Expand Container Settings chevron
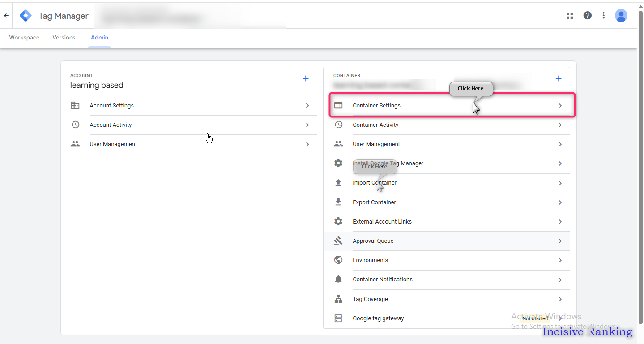 pos(560,106)
